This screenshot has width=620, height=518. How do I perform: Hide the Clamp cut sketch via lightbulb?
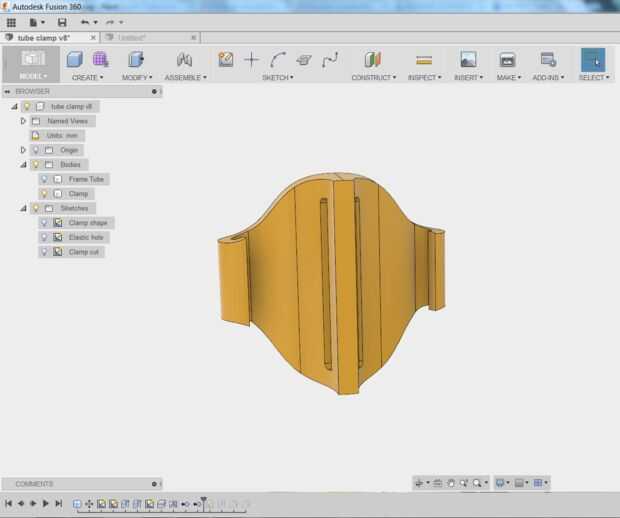tap(44, 252)
